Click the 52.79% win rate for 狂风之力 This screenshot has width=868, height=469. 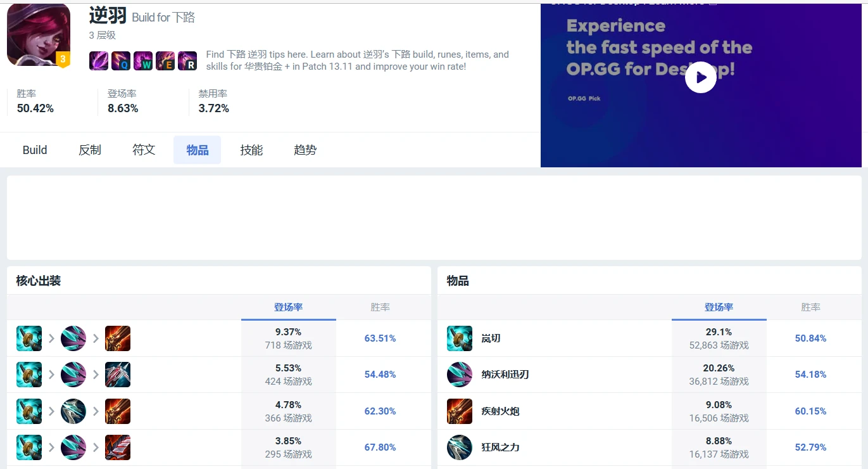point(810,447)
